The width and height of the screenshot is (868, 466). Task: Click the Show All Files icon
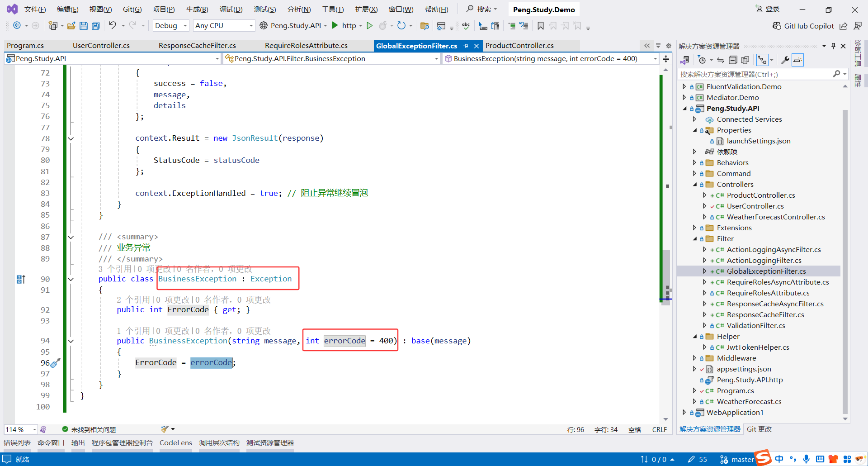tap(745, 60)
